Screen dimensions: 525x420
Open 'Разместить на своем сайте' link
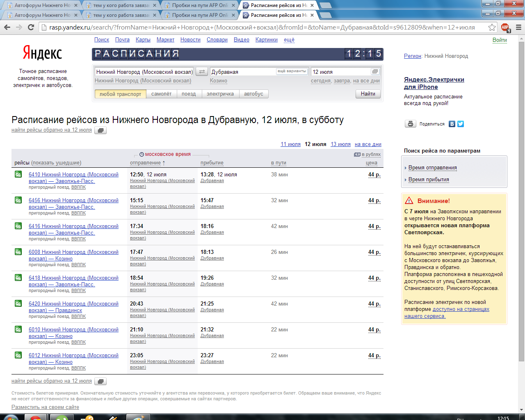click(45, 407)
